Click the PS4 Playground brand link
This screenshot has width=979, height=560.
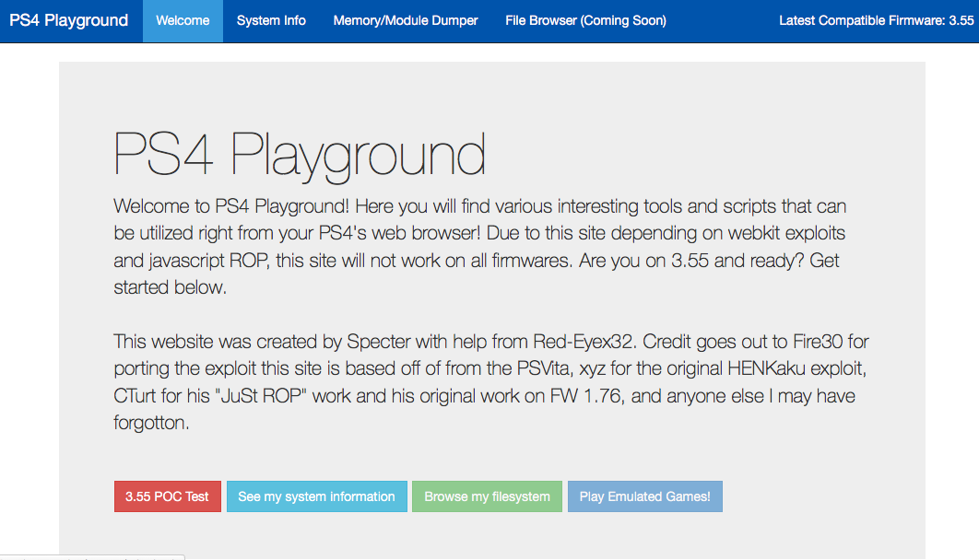(69, 20)
